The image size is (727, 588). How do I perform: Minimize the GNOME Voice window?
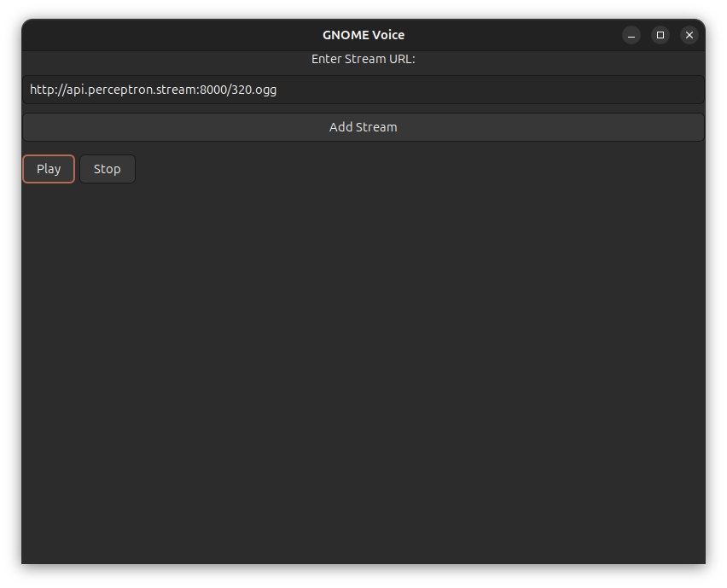pos(631,35)
